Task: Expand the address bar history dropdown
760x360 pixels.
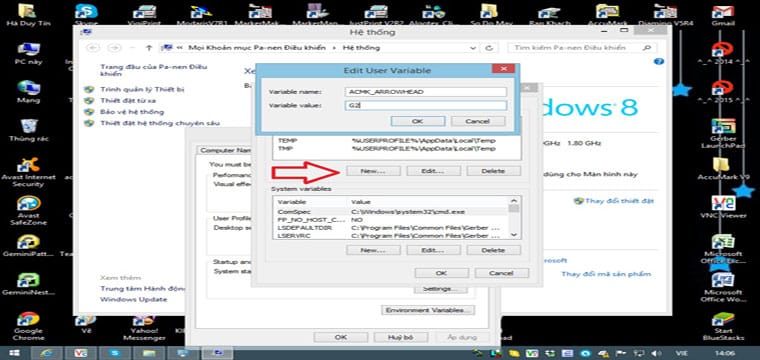Action: pos(474,48)
